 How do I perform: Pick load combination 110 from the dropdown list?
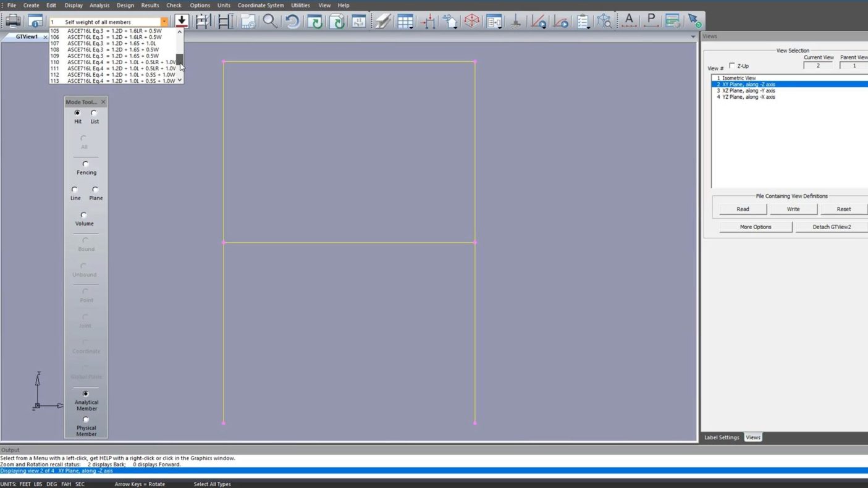click(x=114, y=62)
